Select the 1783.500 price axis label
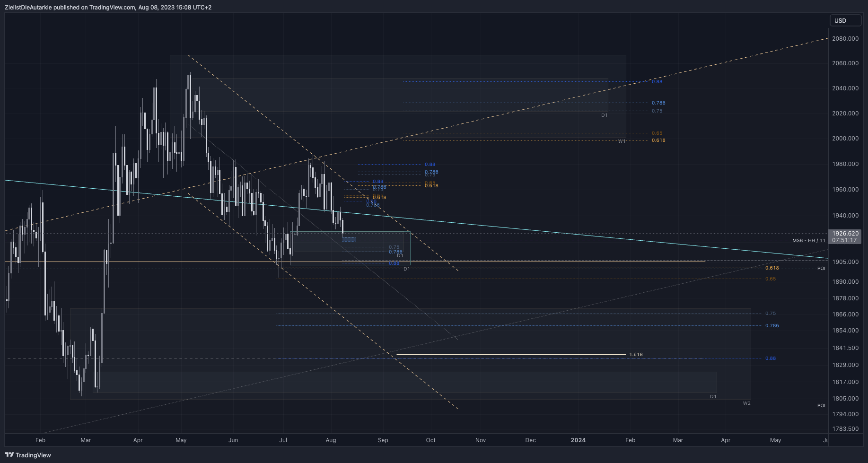This screenshot has height=463, width=868. [x=845, y=429]
